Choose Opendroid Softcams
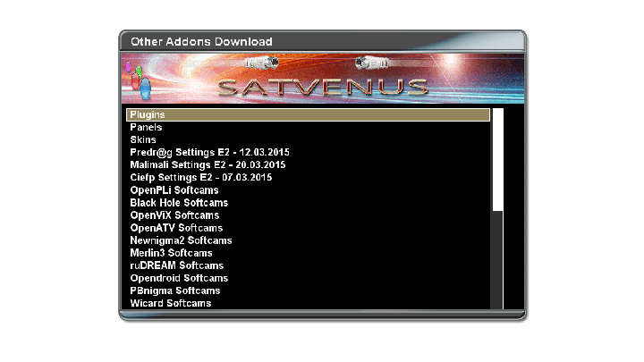644x362 pixels. 308,278
